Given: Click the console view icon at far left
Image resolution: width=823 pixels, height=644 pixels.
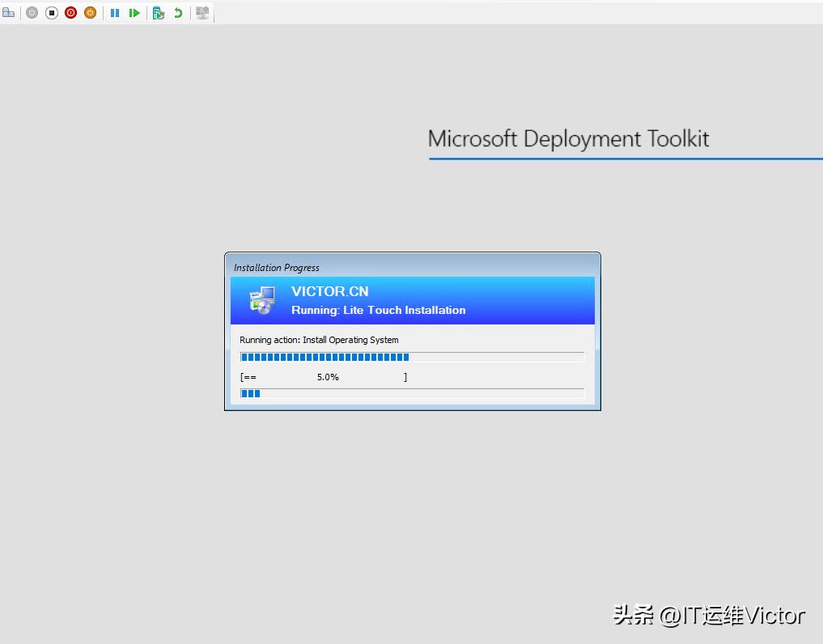Looking at the screenshot, I should pos(9,13).
